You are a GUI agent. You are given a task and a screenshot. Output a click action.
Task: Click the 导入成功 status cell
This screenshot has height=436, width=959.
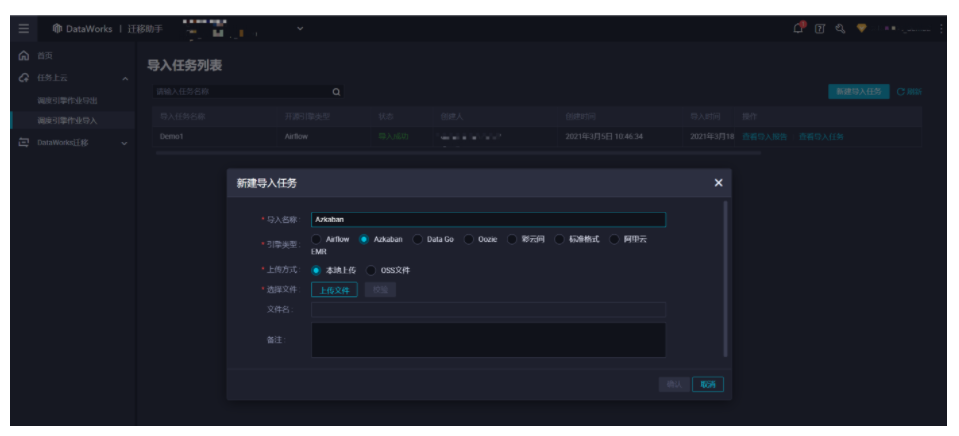coord(393,137)
